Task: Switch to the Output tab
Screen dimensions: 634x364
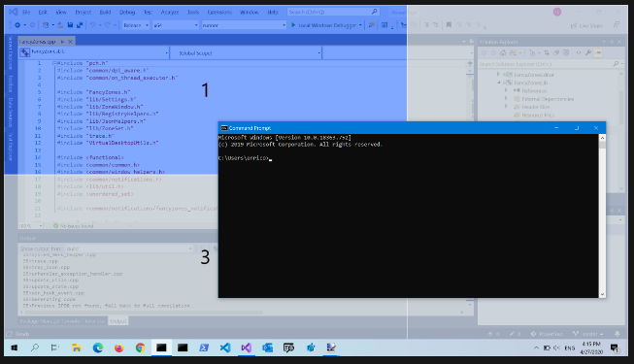Action: [x=118, y=321]
